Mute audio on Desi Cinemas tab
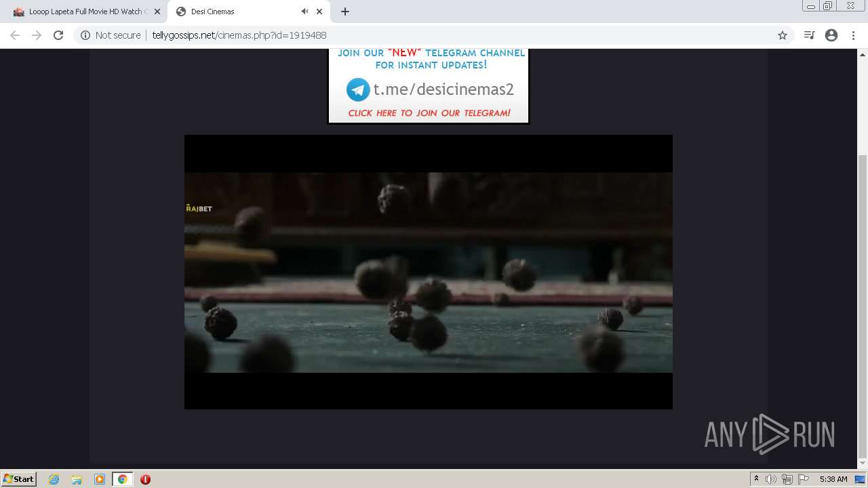 click(x=304, y=12)
